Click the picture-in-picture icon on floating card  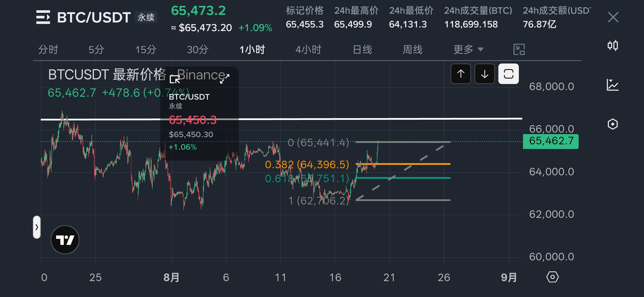click(x=174, y=79)
